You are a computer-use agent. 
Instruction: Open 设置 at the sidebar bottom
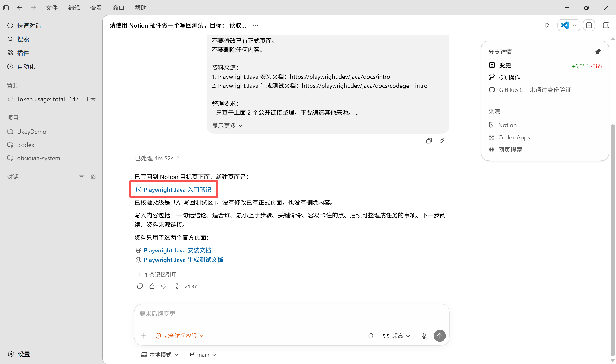19,354
